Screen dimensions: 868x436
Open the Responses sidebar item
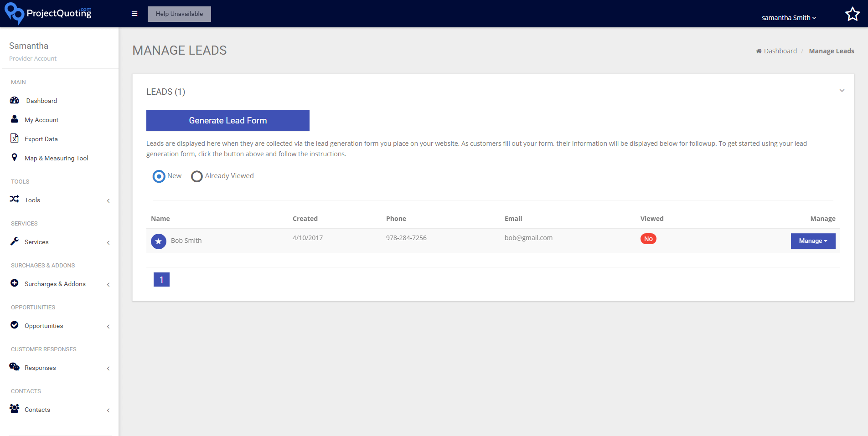point(40,368)
